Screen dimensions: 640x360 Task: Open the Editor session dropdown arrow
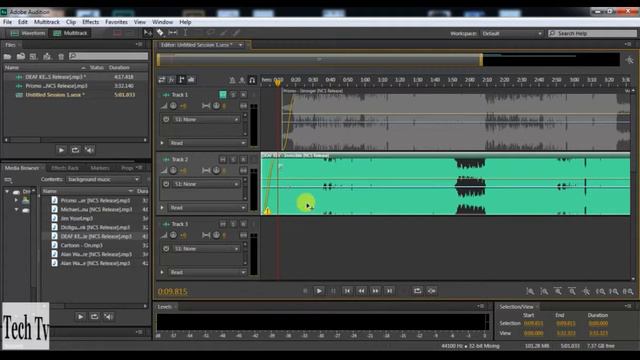pyautogui.click(x=241, y=45)
